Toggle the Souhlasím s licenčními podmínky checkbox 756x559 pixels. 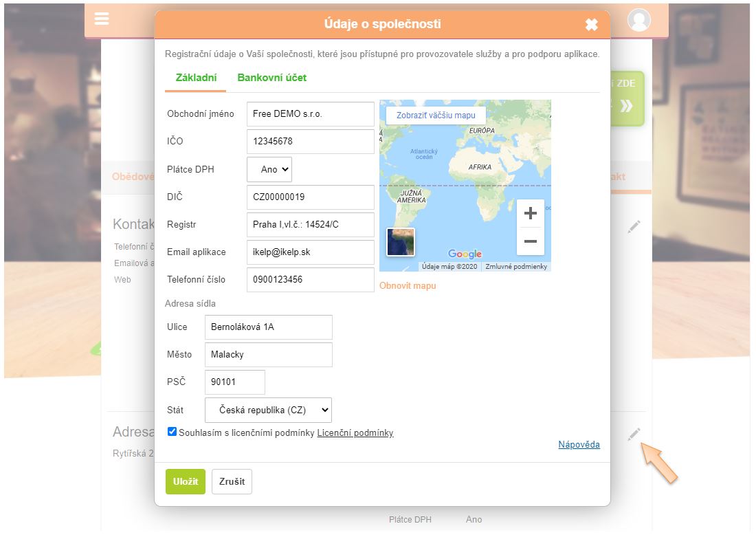tap(172, 432)
